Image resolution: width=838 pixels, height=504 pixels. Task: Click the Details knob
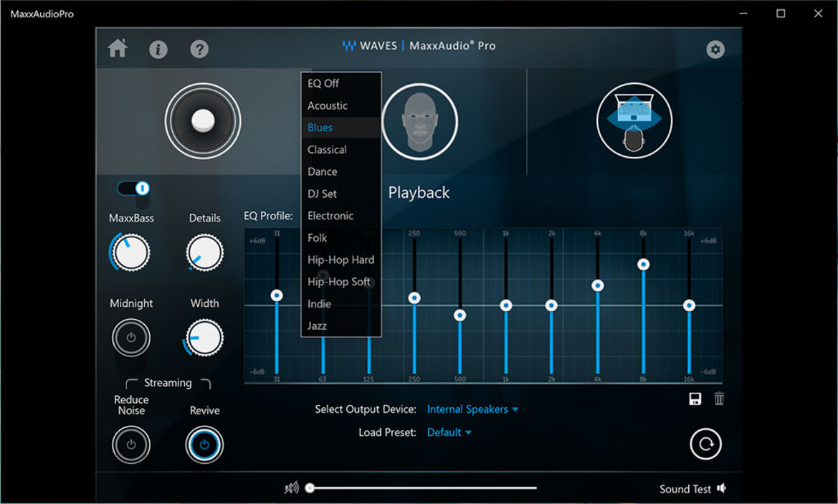point(205,252)
